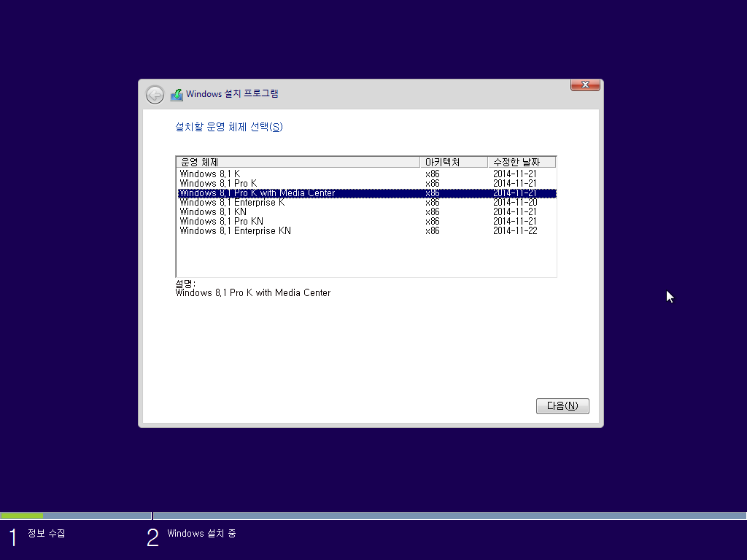This screenshot has width=747, height=560.
Task: Click x86 in the Windows 8.1 K row
Action: 432,174
